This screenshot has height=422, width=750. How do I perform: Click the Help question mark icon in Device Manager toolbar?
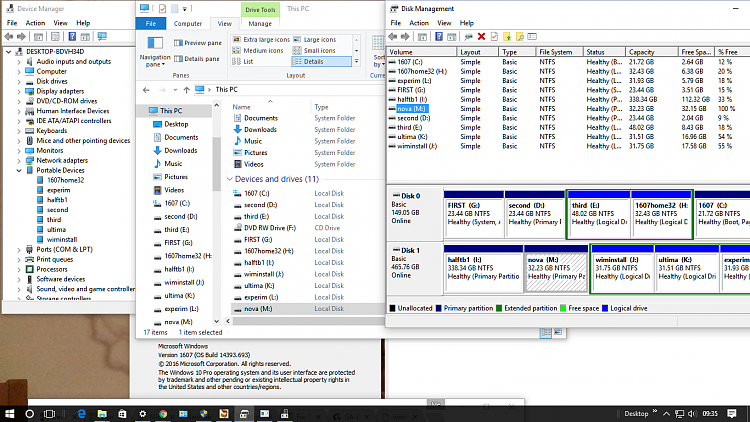72,36
